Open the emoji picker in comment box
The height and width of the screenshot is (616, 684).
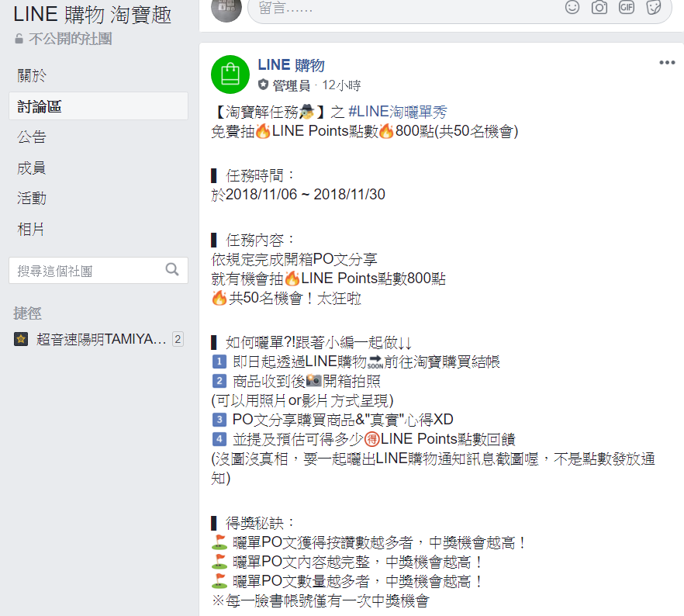(x=572, y=7)
